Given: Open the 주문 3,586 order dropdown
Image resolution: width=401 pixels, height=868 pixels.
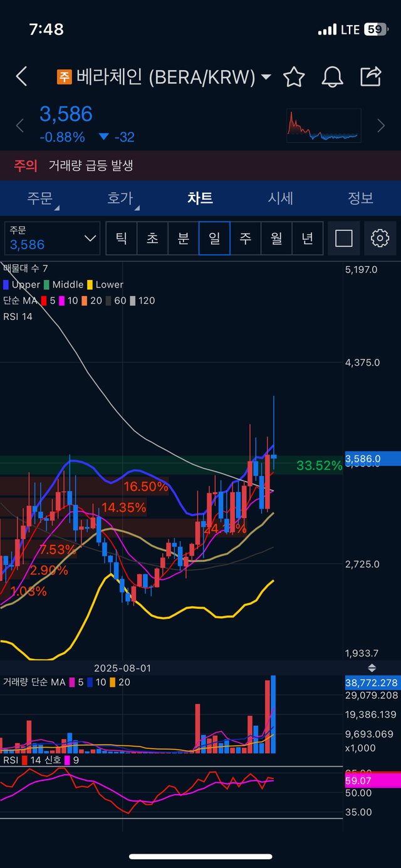Looking at the screenshot, I should 52,238.
